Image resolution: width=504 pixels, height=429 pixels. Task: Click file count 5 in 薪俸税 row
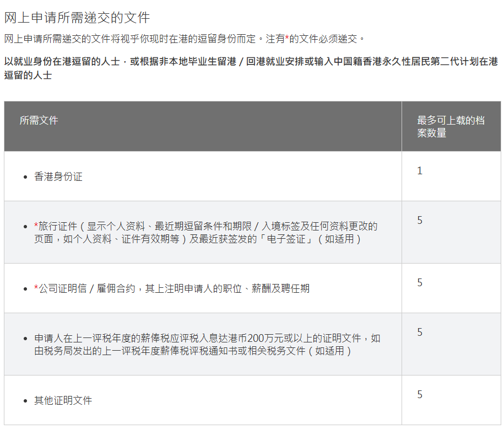click(x=420, y=333)
